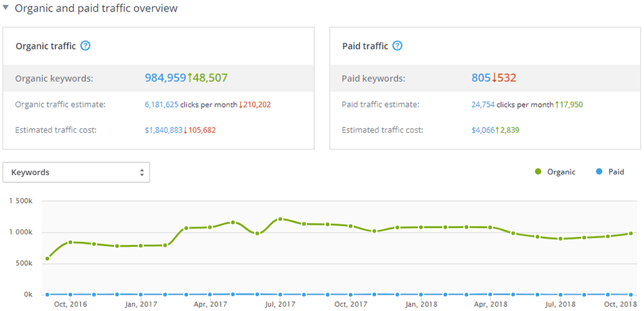The height and width of the screenshot is (311, 644).
Task: Click the 6,181,625 organic traffic estimate
Action: tap(162, 104)
